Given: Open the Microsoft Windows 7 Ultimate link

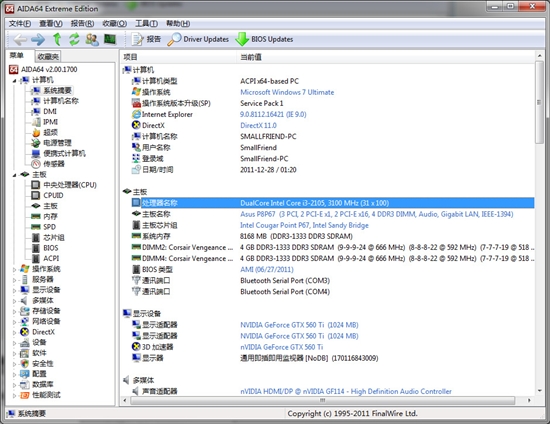Looking at the screenshot, I should coord(287,92).
